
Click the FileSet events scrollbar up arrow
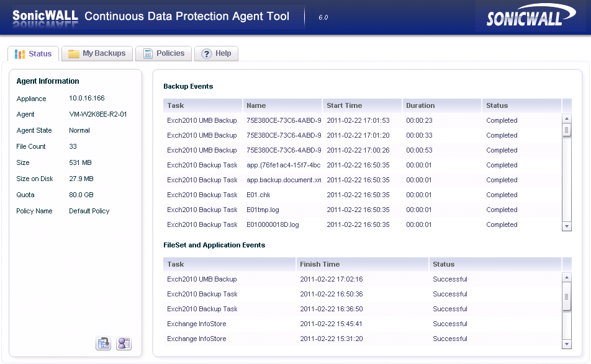pyautogui.click(x=567, y=277)
